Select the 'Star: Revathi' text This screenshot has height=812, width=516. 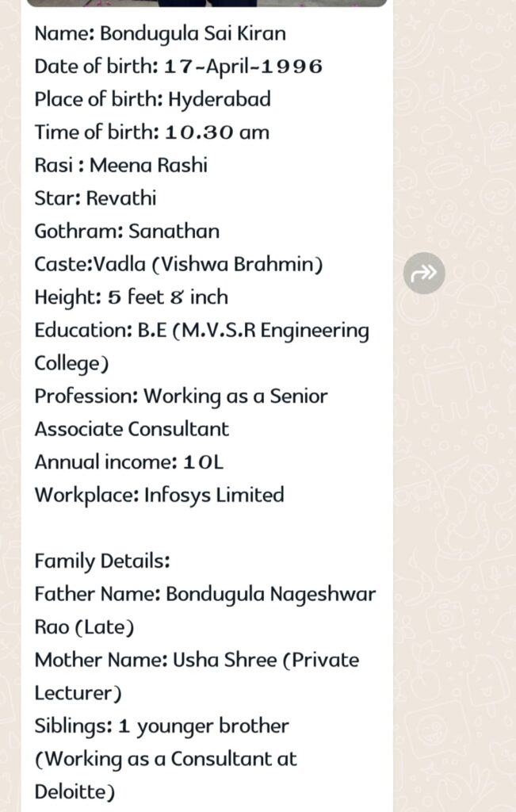[95, 198]
